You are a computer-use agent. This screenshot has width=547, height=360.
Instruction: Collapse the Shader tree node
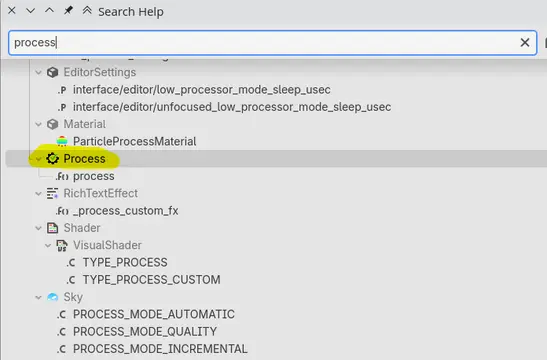38,228
